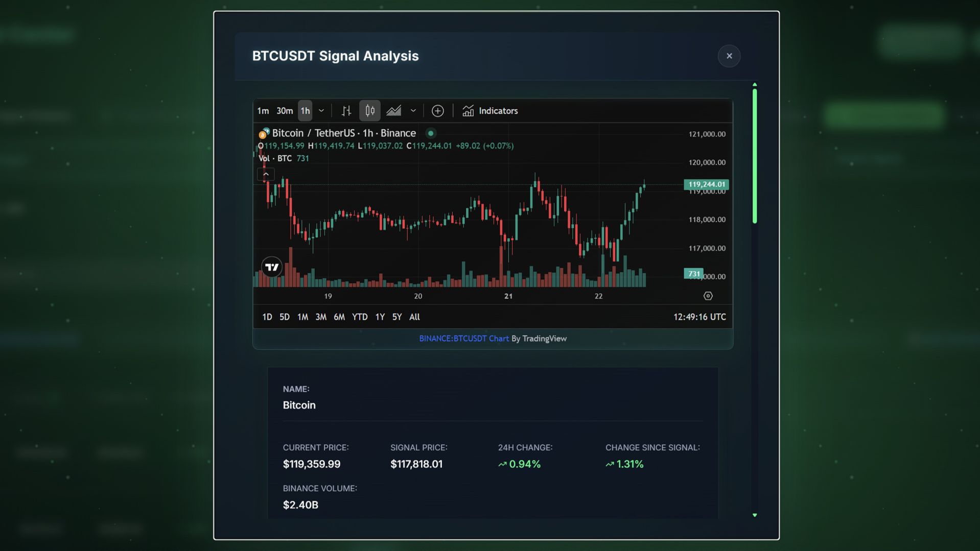This screenshot has height=551, width=980.
Task: Set date range to 5Y
Action: [397, 317]
